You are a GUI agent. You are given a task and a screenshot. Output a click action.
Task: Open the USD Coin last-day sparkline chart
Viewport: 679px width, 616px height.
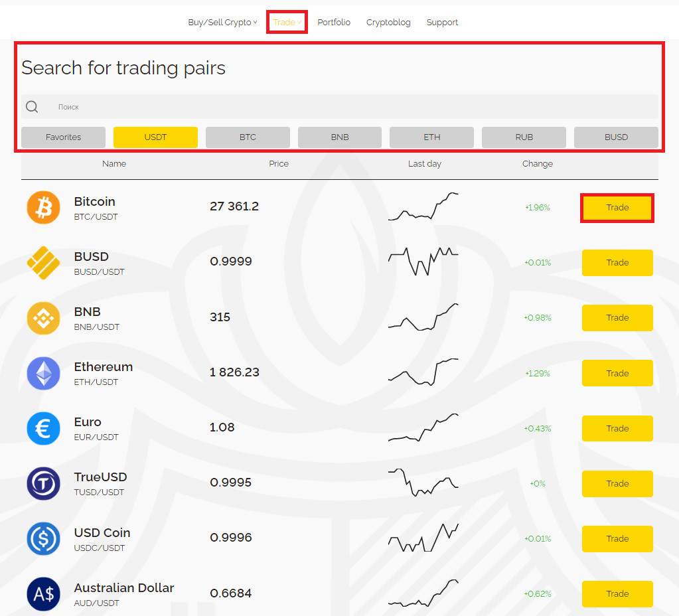423,537
